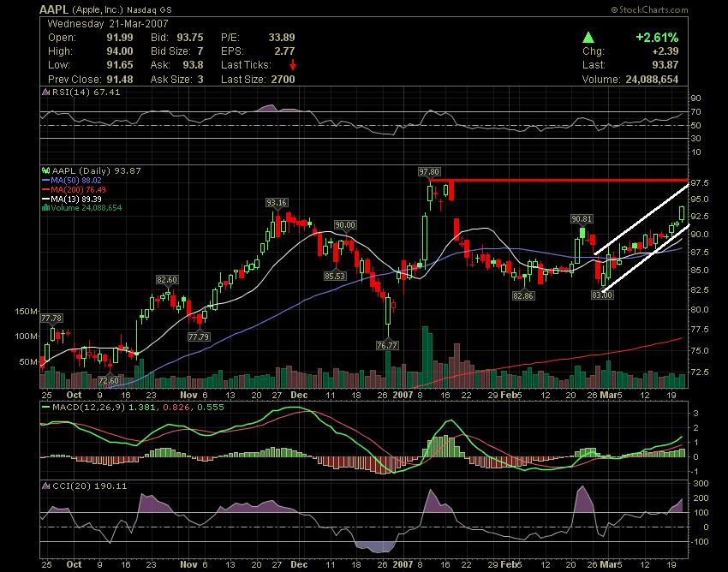This screenshot has width=728, height=572.
Task: Click the red down arrow beside Last Ticks
Action: [x=293, y=65]
